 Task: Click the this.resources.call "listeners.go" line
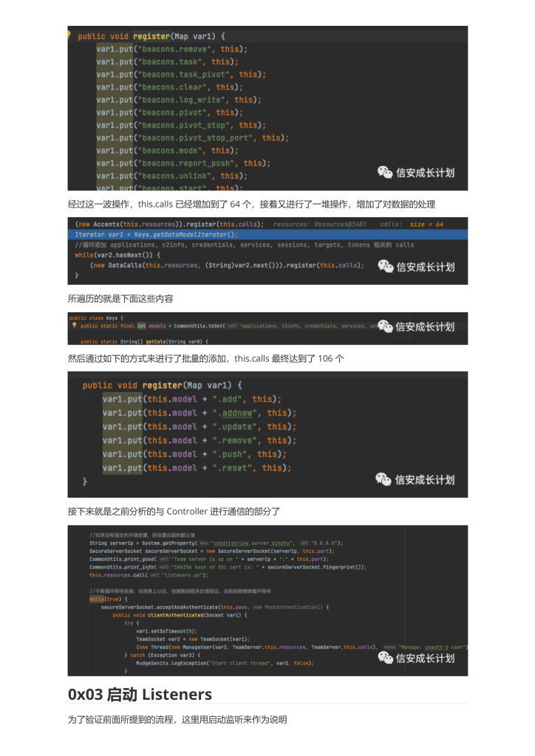(x=149, y=575)
